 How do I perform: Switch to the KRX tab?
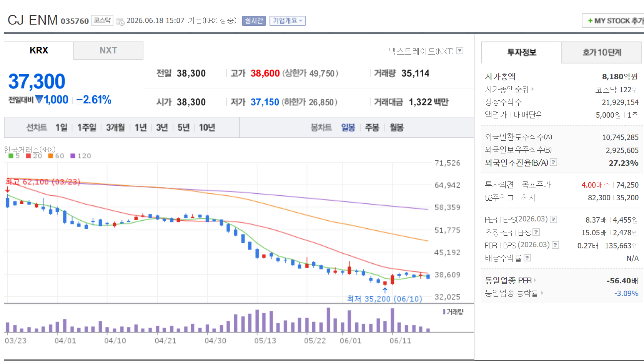(39, 50)
